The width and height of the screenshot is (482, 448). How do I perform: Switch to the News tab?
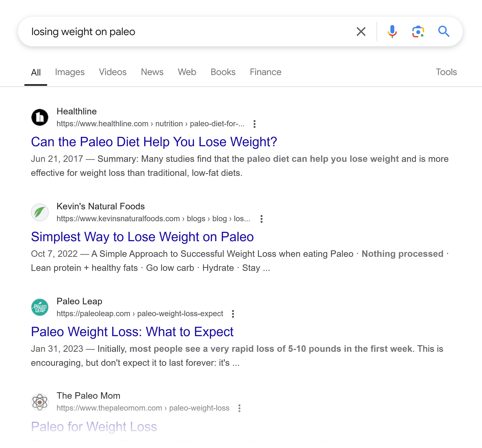coord(152,72)
